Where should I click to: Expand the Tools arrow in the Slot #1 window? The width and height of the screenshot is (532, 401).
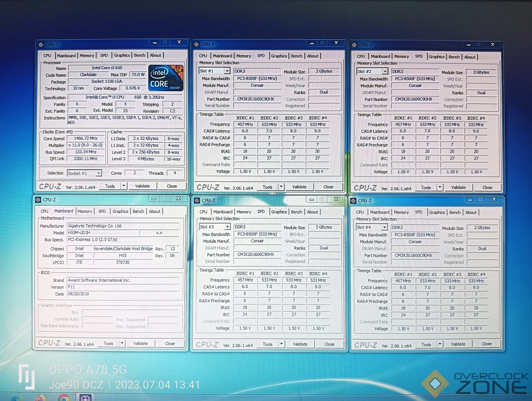click(x=281, y=187)
